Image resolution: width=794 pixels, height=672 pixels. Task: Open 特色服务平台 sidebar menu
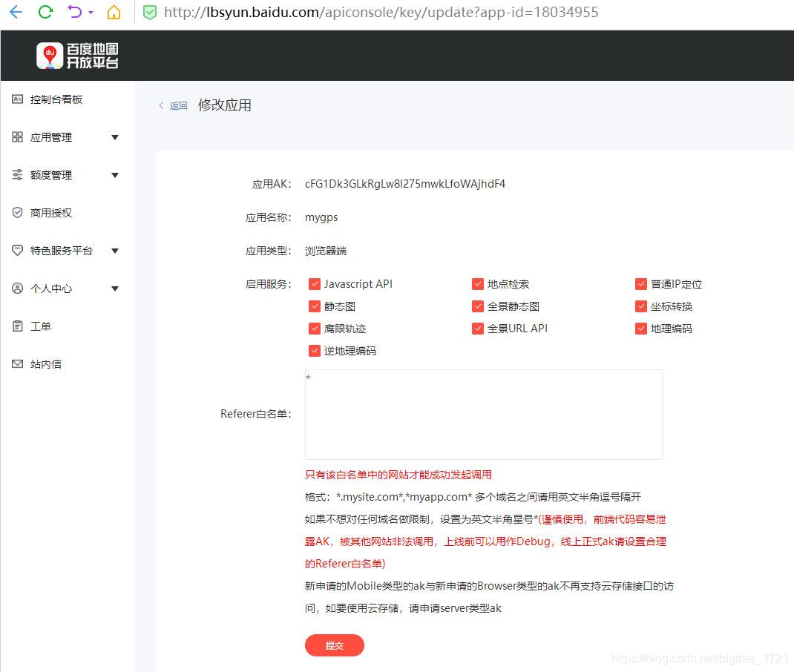62,251
